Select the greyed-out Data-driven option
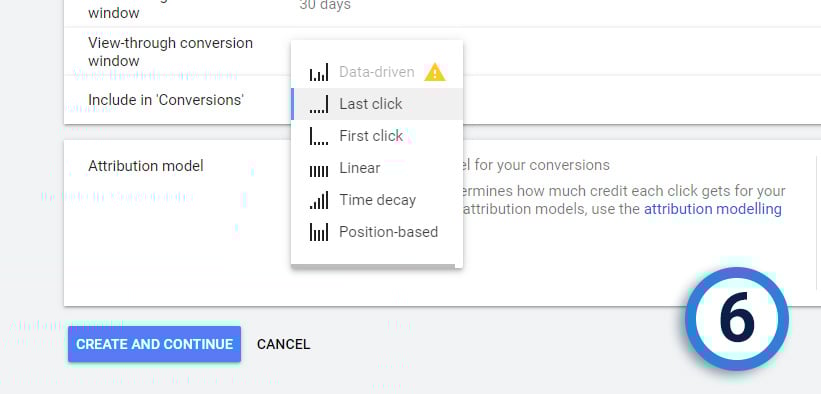This screenshot has height=394, width=821. 377,72
